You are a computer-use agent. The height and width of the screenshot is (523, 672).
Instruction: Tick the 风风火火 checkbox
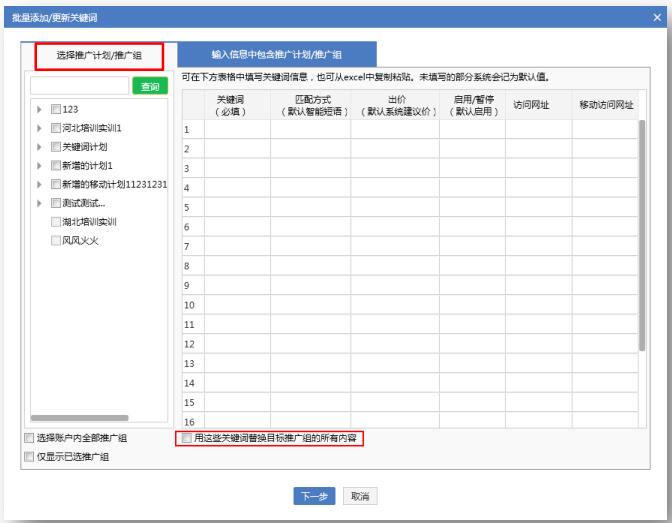[56, 241]
